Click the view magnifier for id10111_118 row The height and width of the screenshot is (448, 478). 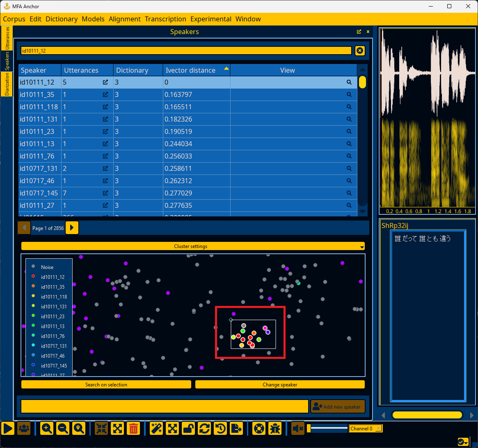click(x=349, y=107)
